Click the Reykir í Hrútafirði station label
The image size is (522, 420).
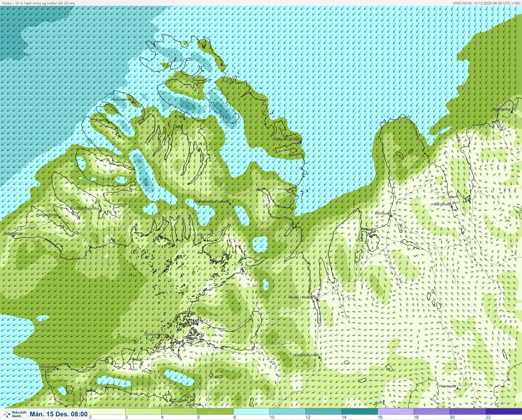(x=303, y=297)
